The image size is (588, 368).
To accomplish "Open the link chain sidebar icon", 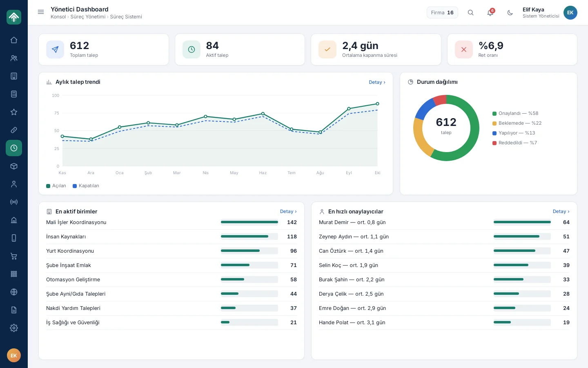I will coord(14,130).
